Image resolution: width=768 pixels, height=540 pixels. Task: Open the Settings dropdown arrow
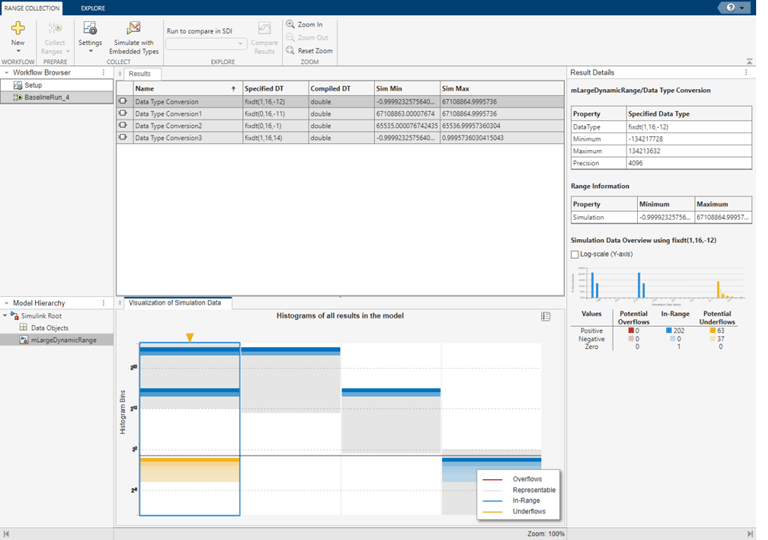point(90,51)
